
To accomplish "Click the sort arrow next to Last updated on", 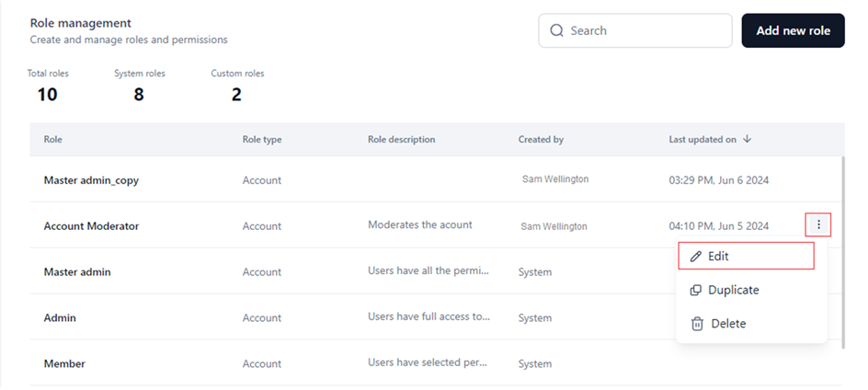I will click(x=748, y=140).
